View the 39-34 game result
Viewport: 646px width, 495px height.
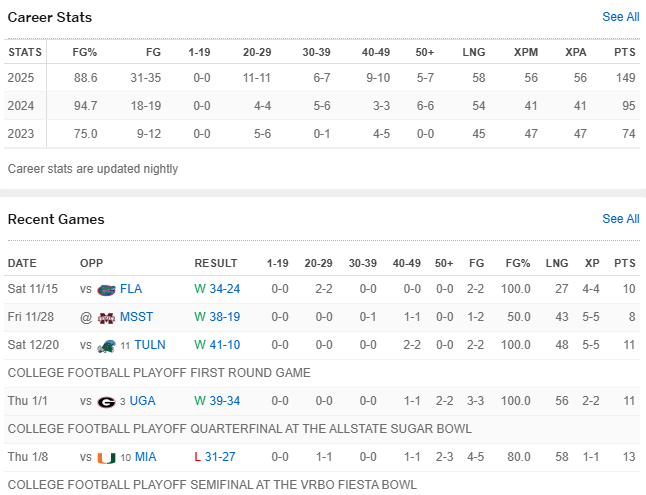(x=224, y=401)
